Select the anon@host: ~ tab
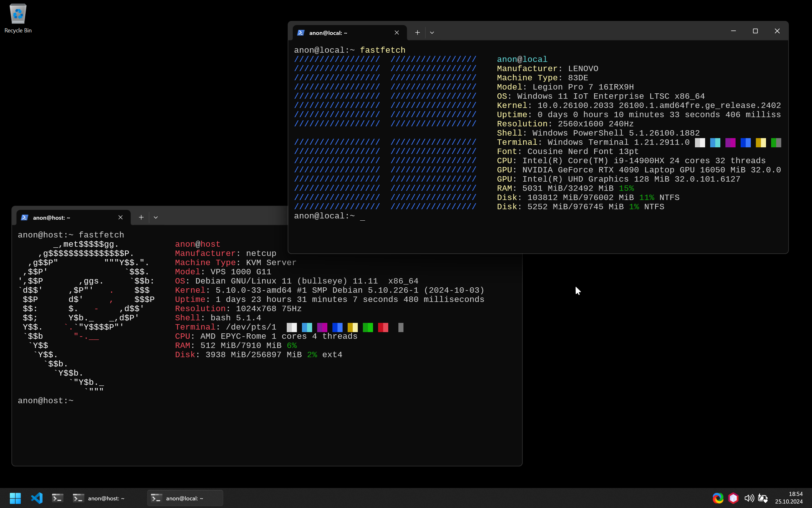The image size is (812, 508). point(74,217)
